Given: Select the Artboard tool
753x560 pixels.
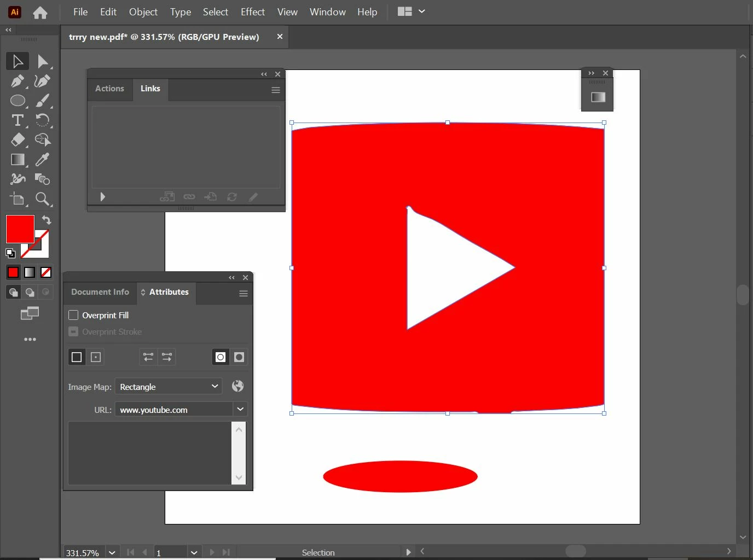Looking at the screenshot, I should [x=18, y=199].
